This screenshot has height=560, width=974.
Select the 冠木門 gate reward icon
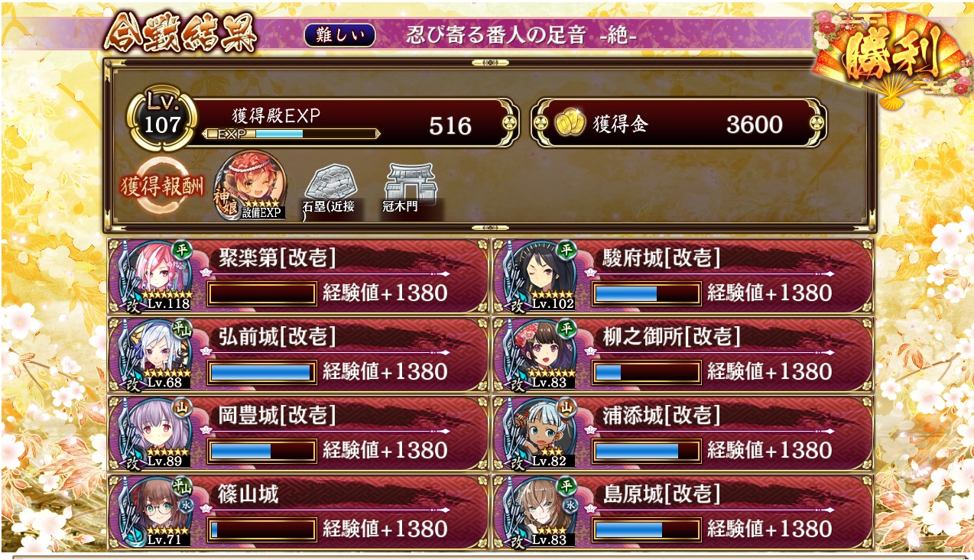[x=411, y=189]
